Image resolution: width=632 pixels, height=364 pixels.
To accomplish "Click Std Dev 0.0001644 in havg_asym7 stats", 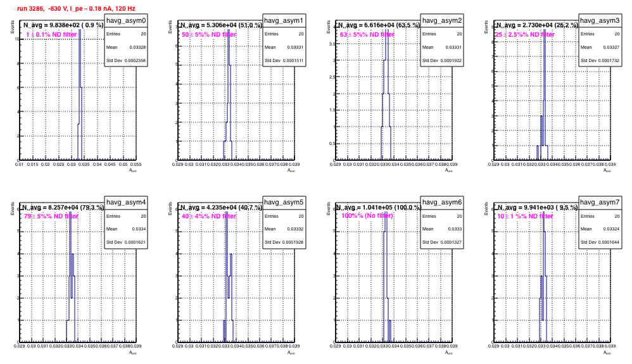I will (x=600, y=242).
